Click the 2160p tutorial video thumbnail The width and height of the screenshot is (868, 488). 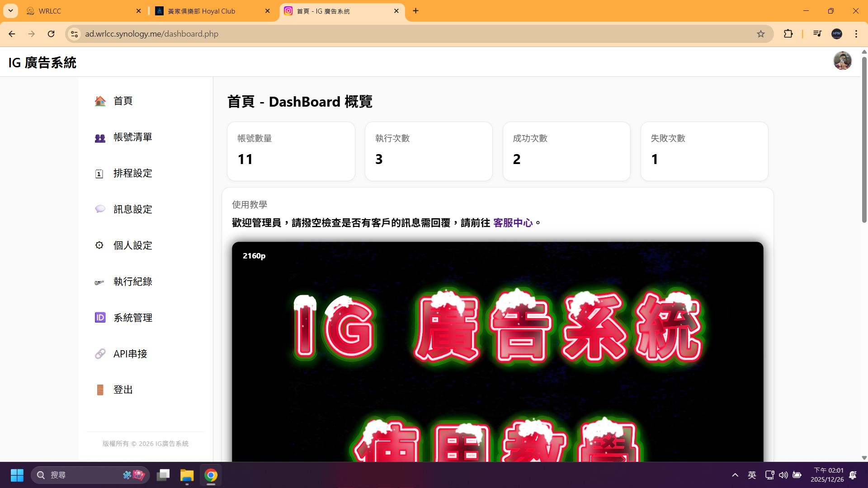click(x=497, y=352)
